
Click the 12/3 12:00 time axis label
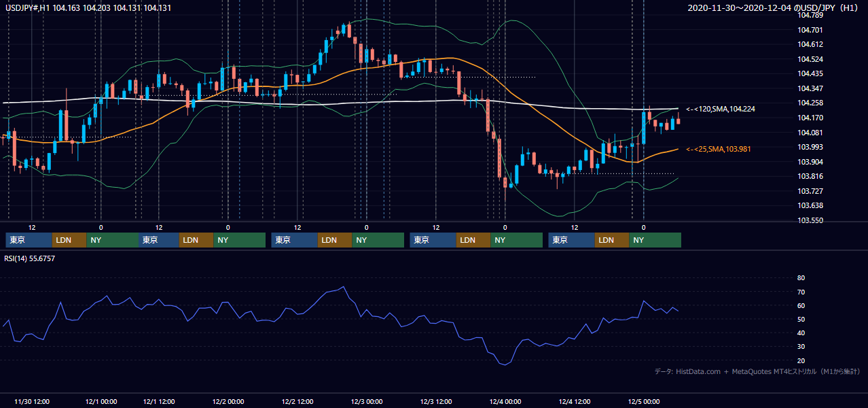pyautogui.click(x=436, y=401)
